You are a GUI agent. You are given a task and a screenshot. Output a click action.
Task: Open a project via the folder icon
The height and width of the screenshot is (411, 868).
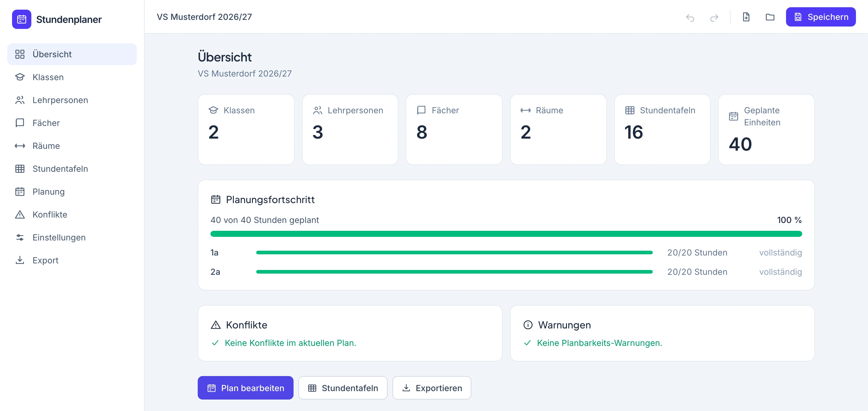[x=770, y=17]
